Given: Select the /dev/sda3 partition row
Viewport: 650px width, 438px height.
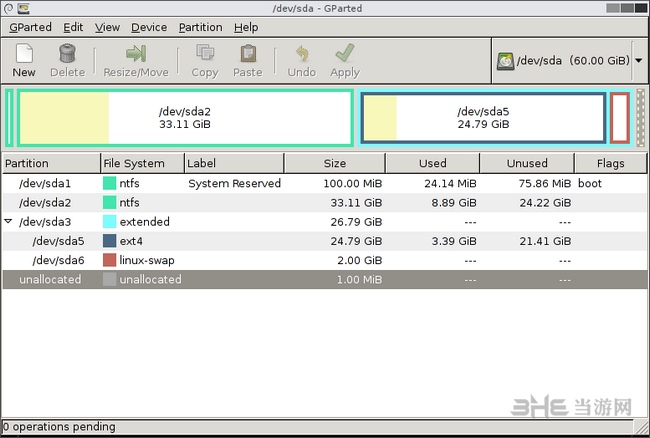Looking at the screenshot, I should (x=325, y=222).
